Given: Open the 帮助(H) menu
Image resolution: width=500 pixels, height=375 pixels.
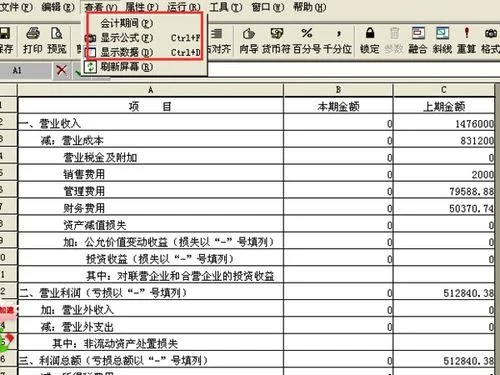Looking at the screenshot, I should point(310,7).
